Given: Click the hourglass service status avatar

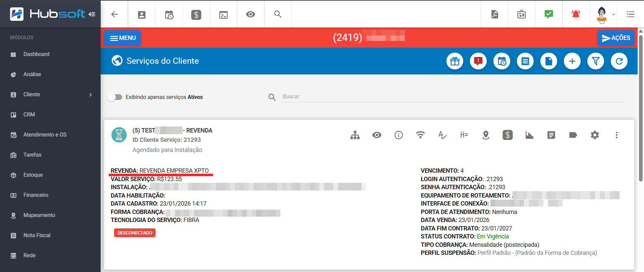Looking at the screenshot, I should (119, 135).
